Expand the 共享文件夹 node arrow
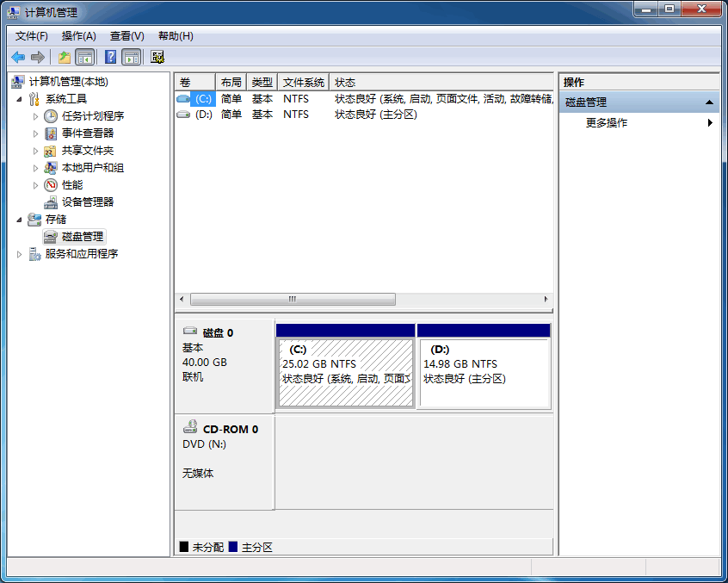This screenshot has width=728, height=583. click(35, 151)
